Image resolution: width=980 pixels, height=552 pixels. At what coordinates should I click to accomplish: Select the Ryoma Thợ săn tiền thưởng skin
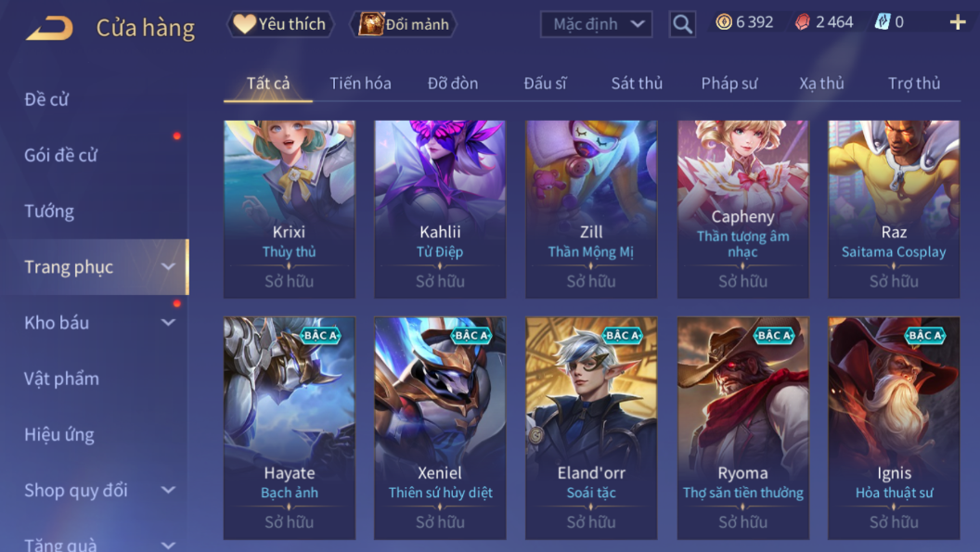[742, 428]
